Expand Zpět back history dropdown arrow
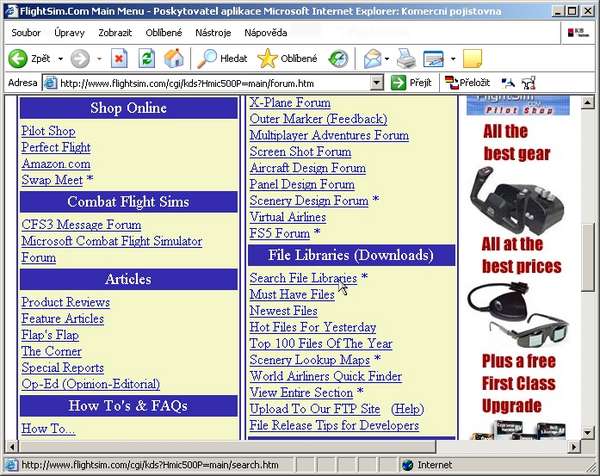600x476 pixels. point(60,59)
